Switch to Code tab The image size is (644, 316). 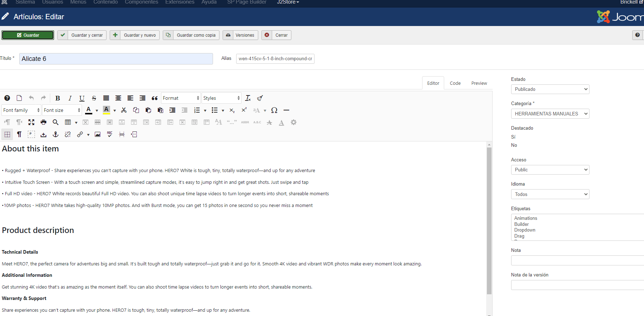455,83
